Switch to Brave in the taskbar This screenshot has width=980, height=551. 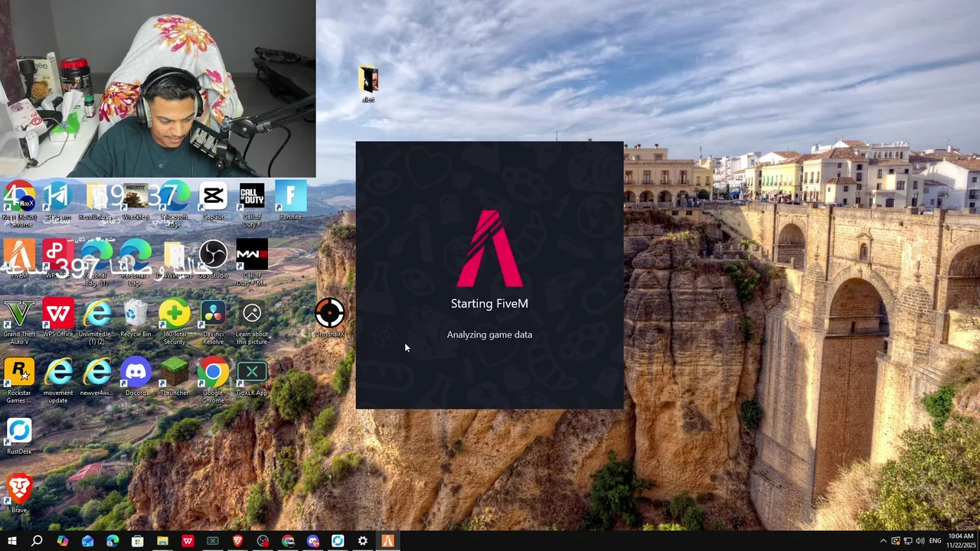238,541
